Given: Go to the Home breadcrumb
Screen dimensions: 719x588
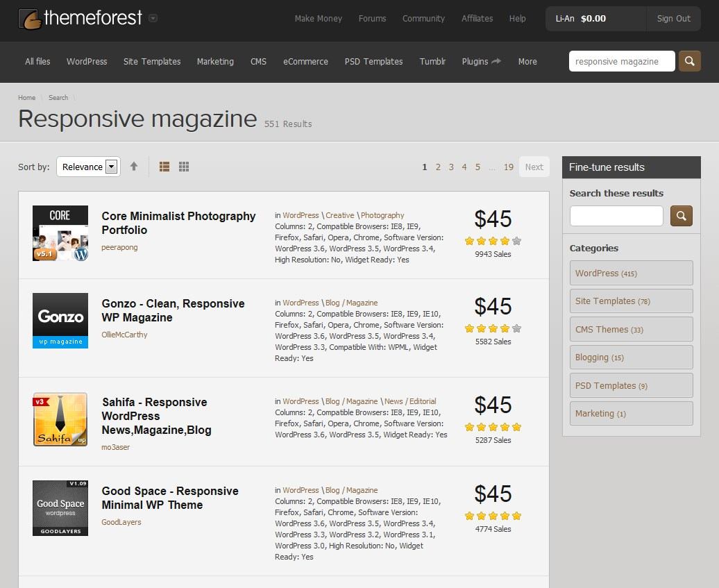Looking at the screenshot, I should pyautogui.click(x=26, y=98).
